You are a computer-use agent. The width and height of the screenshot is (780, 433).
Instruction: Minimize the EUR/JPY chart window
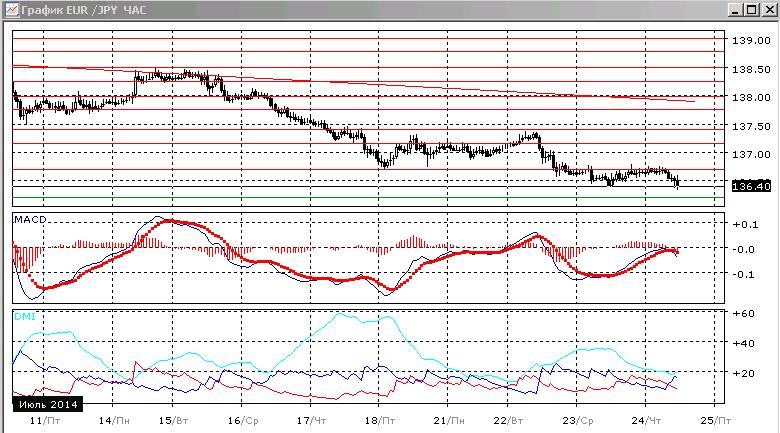(737, 10)
